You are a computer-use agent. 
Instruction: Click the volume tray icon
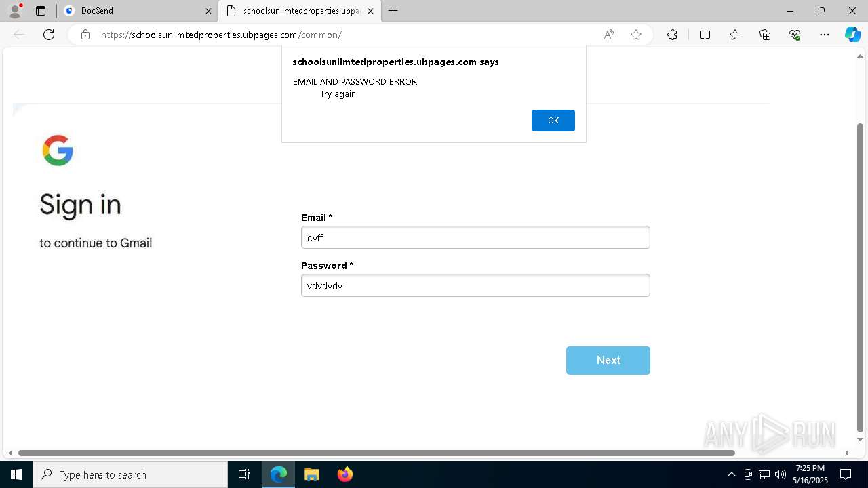click(780, 474)
